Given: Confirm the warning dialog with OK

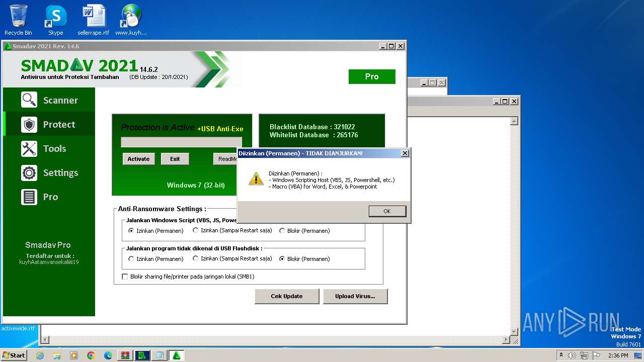Looking at the screenshot, I should click(387, 211).
